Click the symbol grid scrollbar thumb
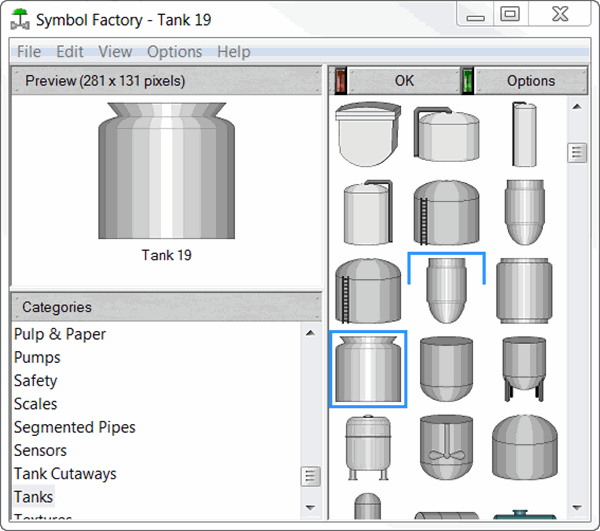600x531 pixels. coord(577,153)
